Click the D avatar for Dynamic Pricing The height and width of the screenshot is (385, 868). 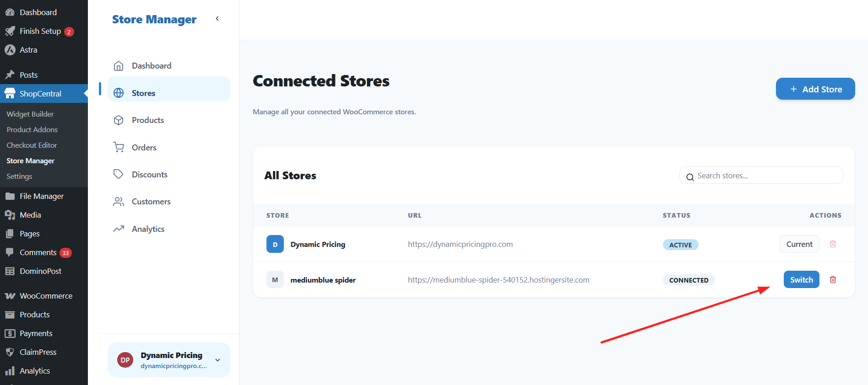pos(275,244)
